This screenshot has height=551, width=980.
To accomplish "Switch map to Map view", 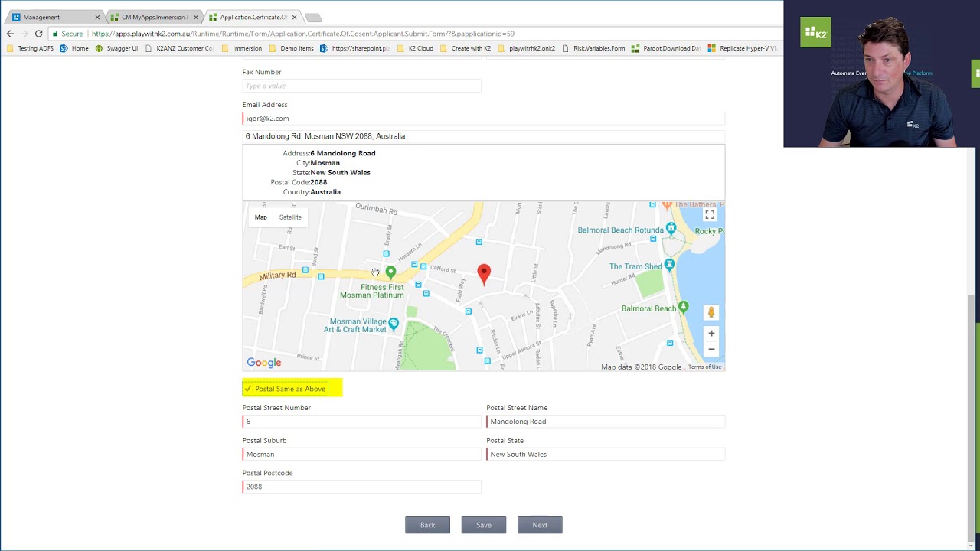I will tap(261, 217).
